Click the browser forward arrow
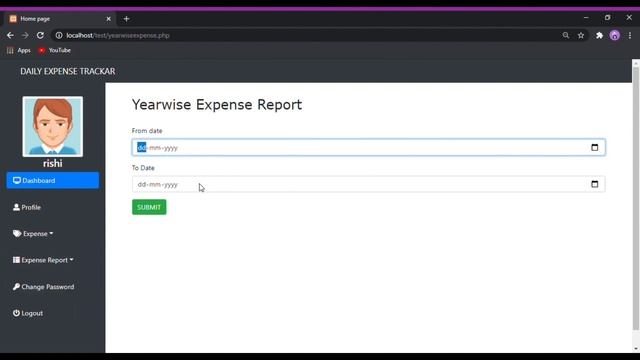Screen dimensions: 640x360 point(25,36)
